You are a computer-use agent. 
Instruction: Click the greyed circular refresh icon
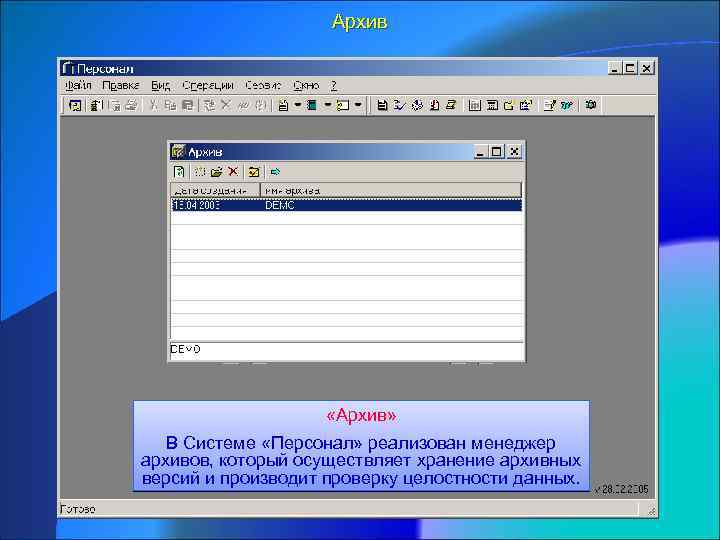(x=260, y=106)
